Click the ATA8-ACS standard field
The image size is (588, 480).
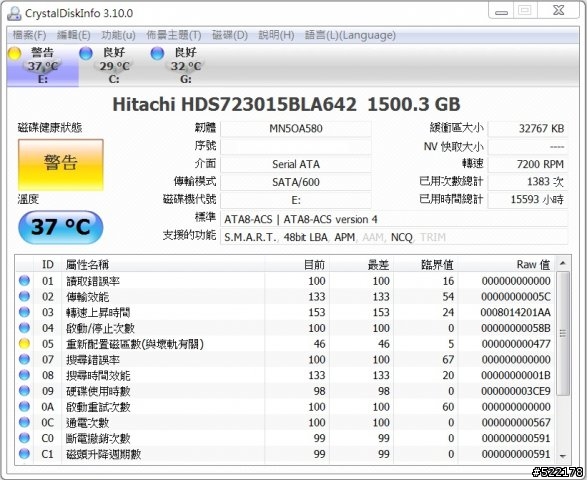[394, 219]
